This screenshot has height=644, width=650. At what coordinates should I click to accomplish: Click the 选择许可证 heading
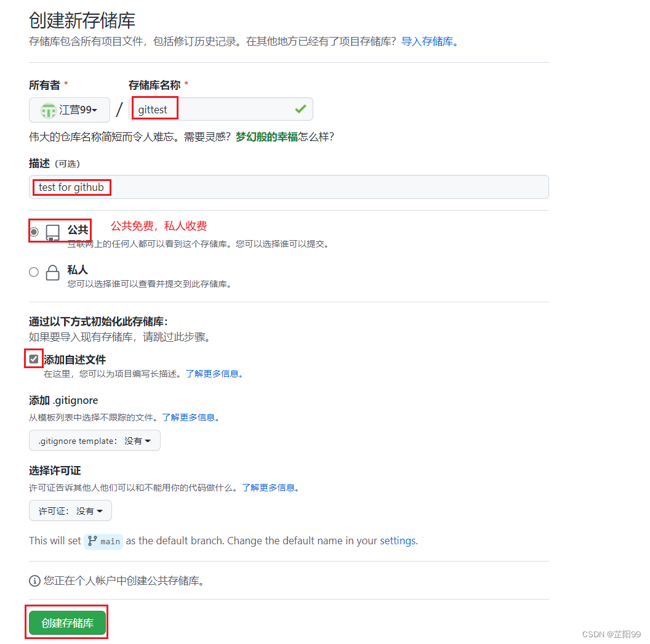pos(55,470)
